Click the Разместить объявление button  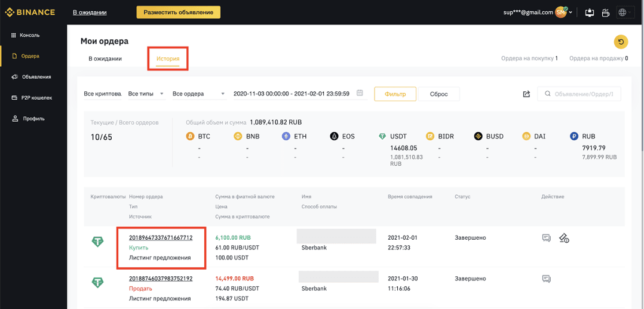[178, 13]
